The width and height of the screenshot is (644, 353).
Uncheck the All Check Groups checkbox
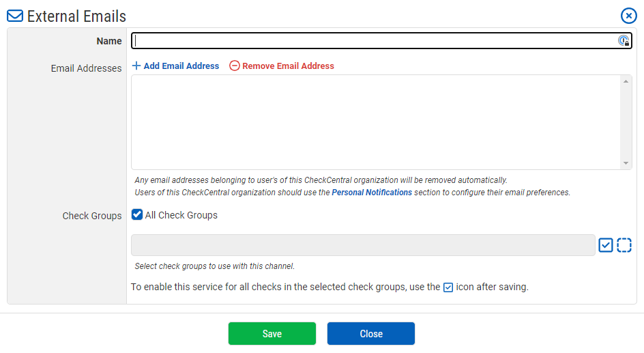coord(137,215)
